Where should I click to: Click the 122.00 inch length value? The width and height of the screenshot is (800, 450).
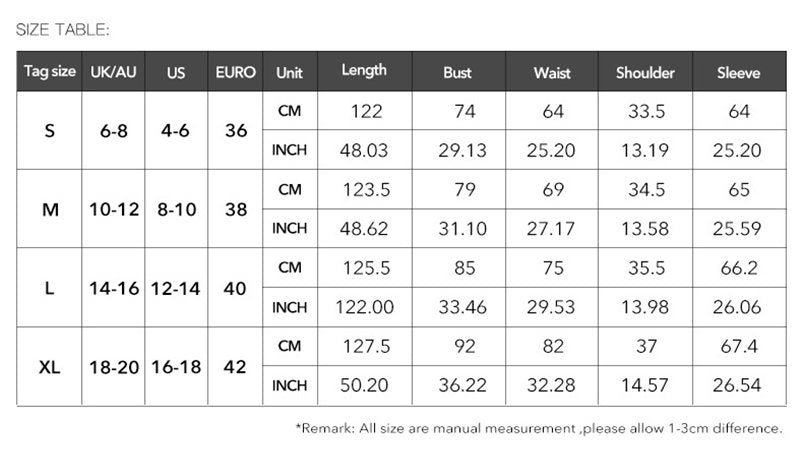(367, 307)
